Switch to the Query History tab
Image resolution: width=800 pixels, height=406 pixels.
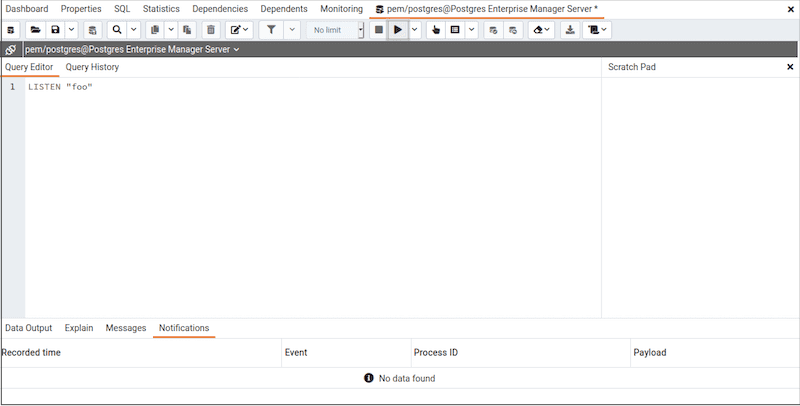click(x=92, y=67)
